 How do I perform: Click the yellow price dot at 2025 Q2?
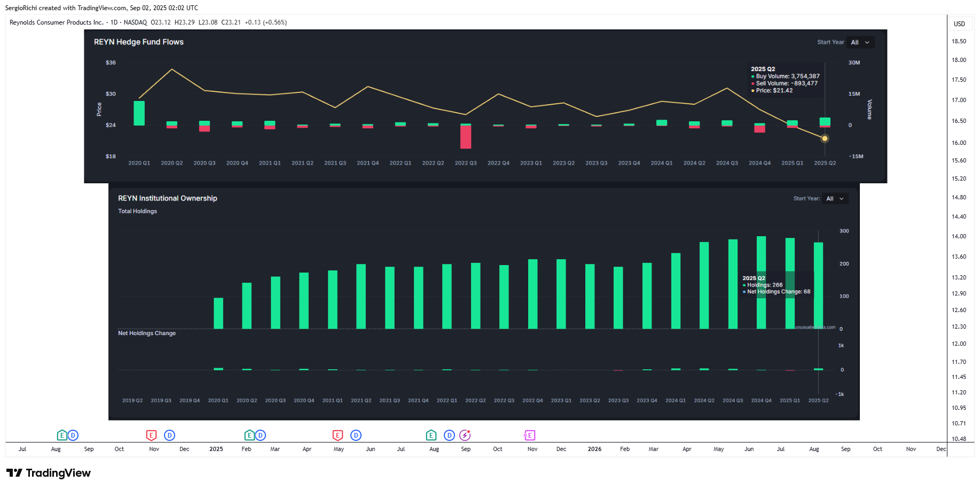[x=825, y=138]
